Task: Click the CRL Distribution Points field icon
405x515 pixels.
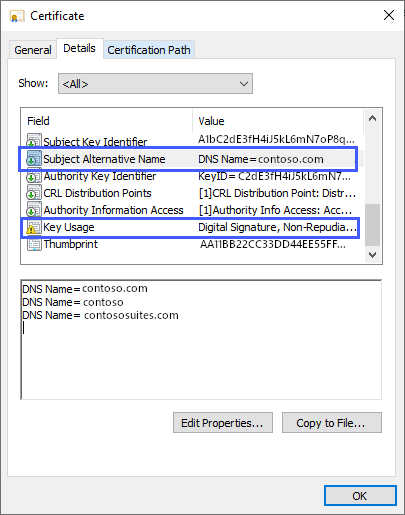Action: 34,193
